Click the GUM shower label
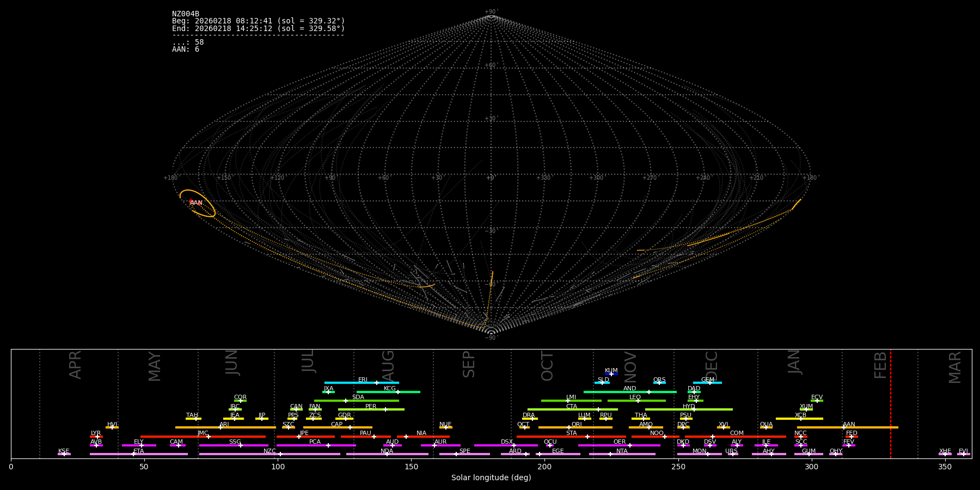The height and width of the screenshot is (490, 980). (808, 451)
